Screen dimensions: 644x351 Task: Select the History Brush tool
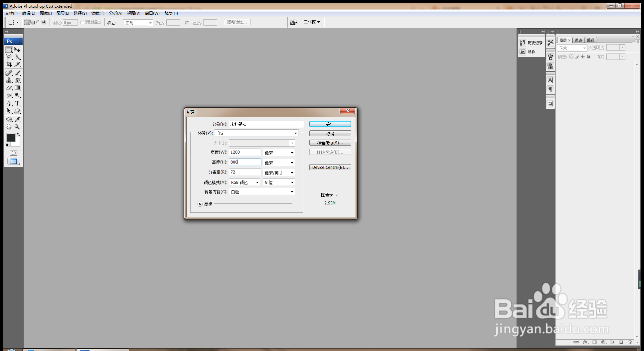[18, 80]
